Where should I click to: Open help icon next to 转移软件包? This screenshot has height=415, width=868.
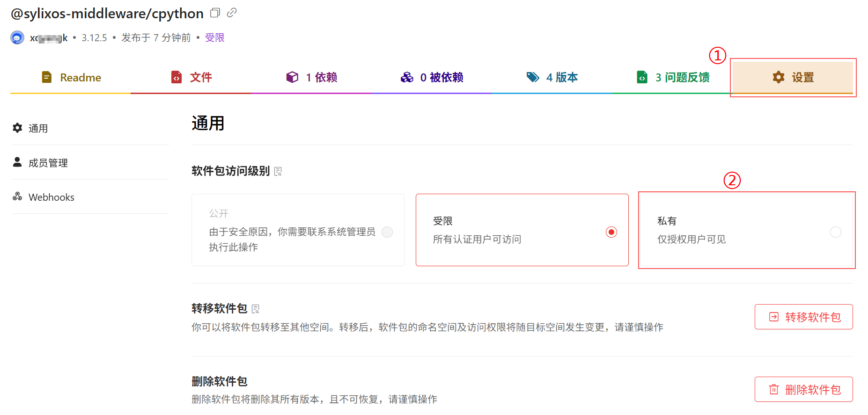256,309
